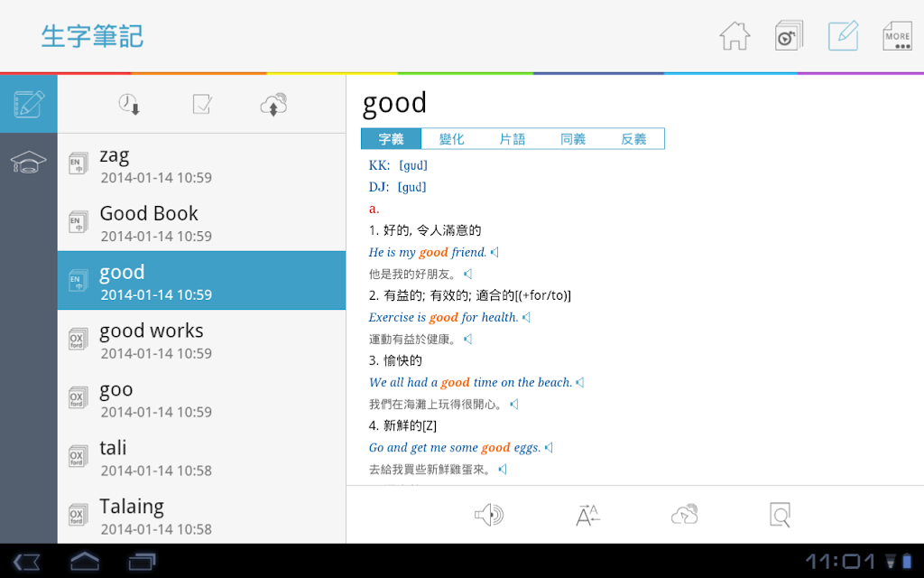This screenshot has width=924, height=578.
Task: Toggle the edit checkbox icon above list
Action: click(202, 105)
